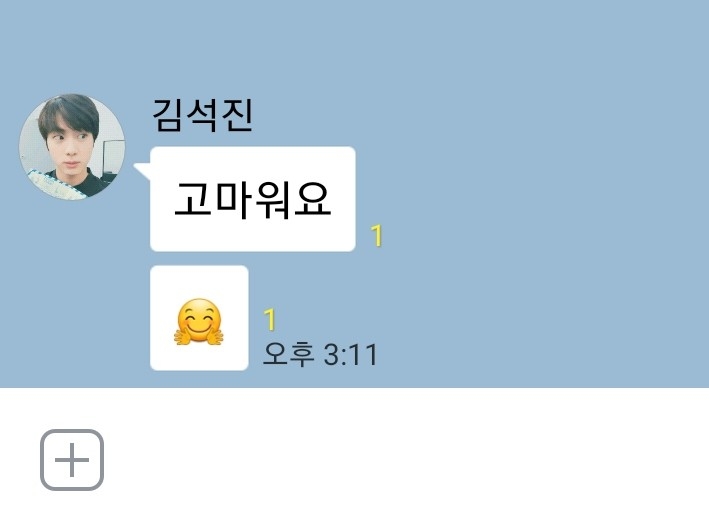Focus the message input area beside plus
The height and width of the screenshot is (532, 709).
click(398, 460)
